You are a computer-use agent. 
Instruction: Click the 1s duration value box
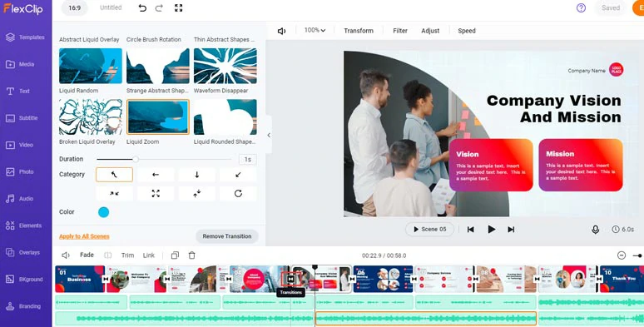click(x=248, y=160)
